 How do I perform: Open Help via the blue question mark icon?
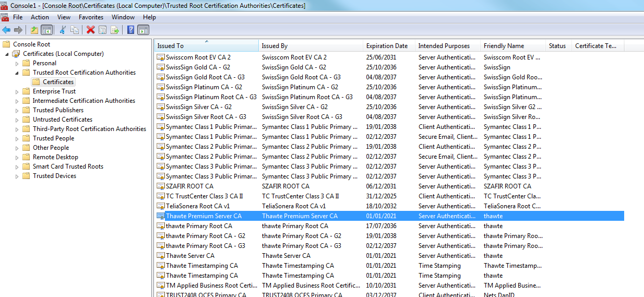pos(130,30)
